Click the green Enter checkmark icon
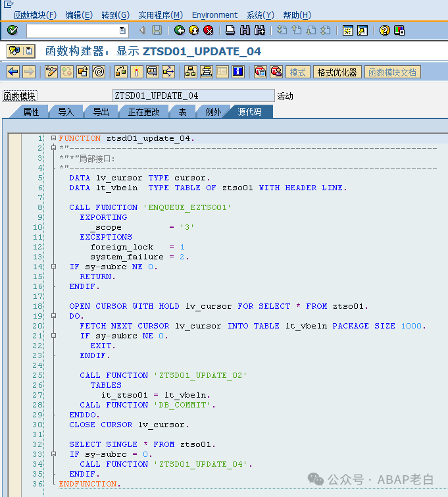Screen dimensions: 448x497 point(12,30)
